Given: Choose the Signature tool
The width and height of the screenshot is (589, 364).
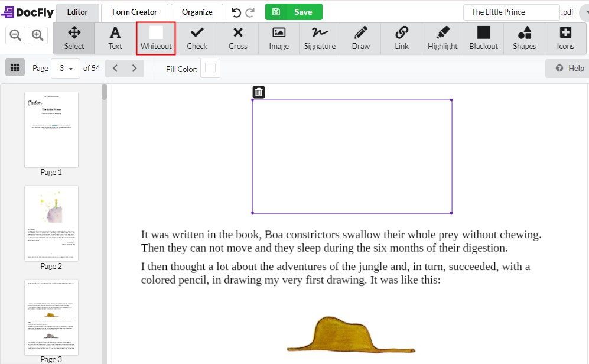Looking at the screenshot, I should [x=320, y=38].
